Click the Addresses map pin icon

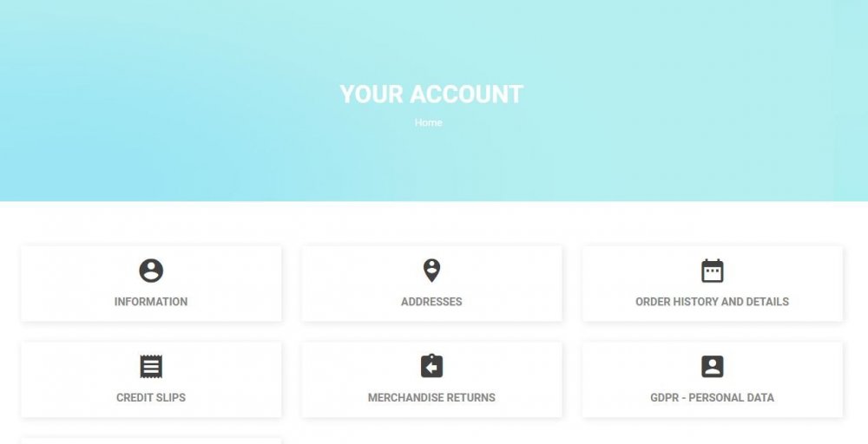pos(431,271)
